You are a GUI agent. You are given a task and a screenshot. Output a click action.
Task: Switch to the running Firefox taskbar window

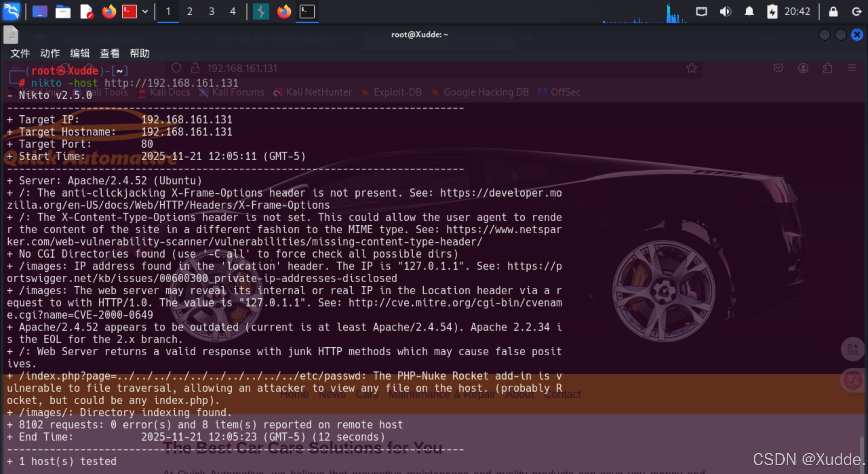coord(284,11)
